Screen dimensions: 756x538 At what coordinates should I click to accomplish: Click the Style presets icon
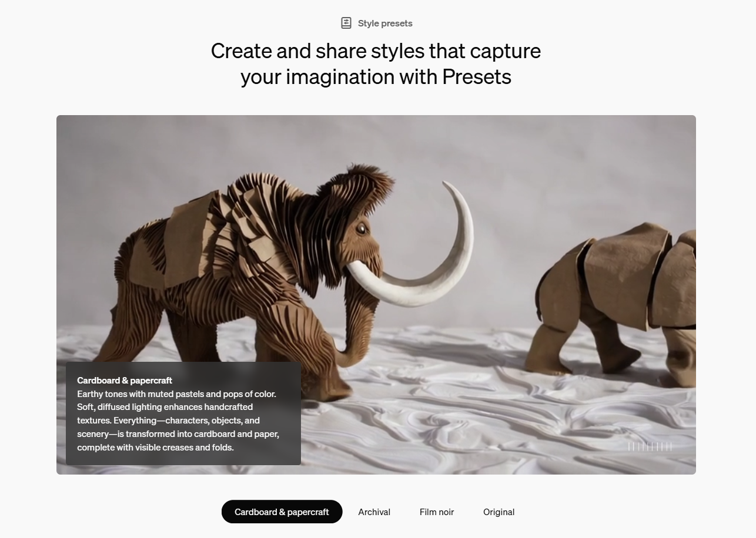pos(346,23)
